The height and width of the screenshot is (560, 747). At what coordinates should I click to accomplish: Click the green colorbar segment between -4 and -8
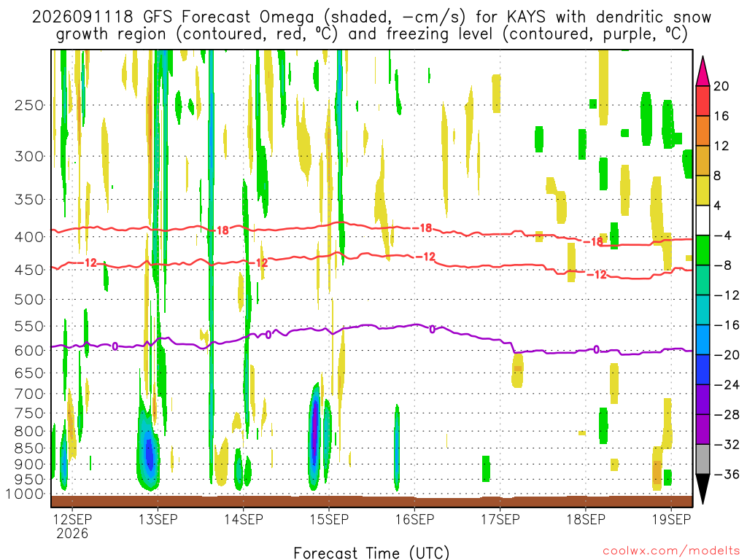pyautogui.click(x=703, y=250)
